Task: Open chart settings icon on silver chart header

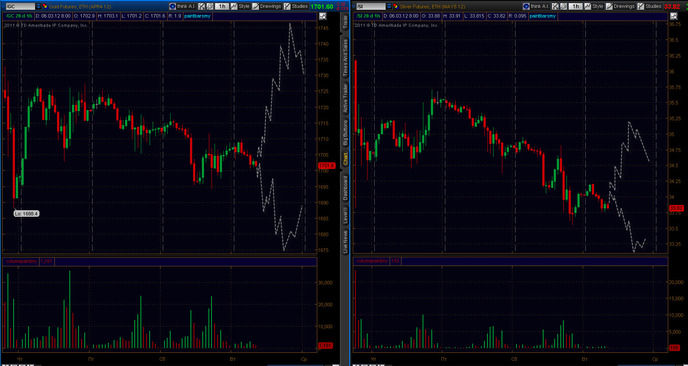Action: (x=674, y=16)
